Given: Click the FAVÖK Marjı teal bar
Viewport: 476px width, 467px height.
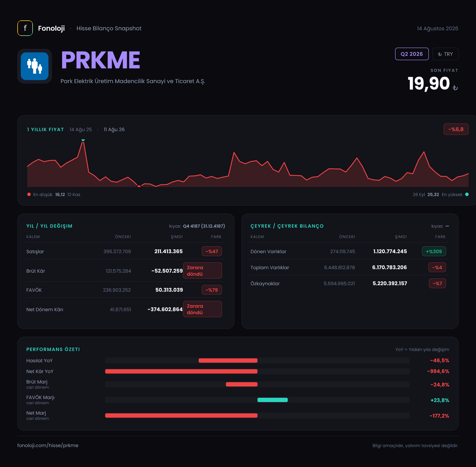Looking at the screenshot, I should [272, 400].
